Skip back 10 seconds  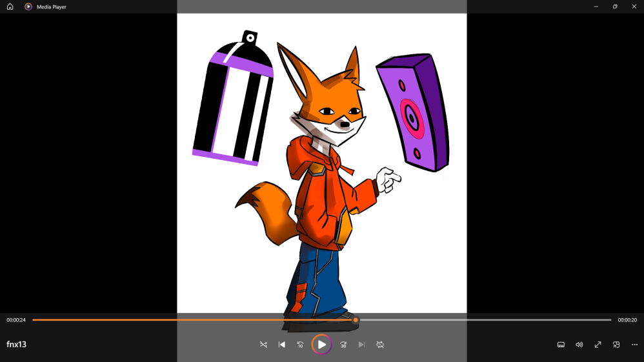[301, 345]
